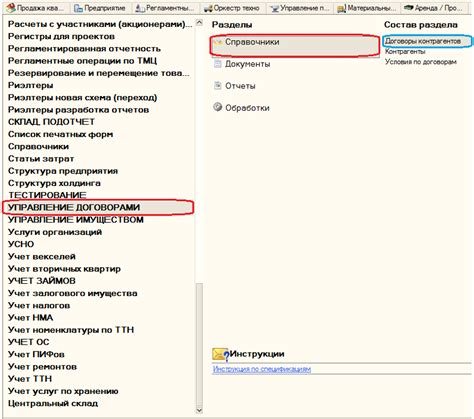Click the Отчеты section icon
Image resolution: width=474 pixels, height=419 pixels.
218,86
